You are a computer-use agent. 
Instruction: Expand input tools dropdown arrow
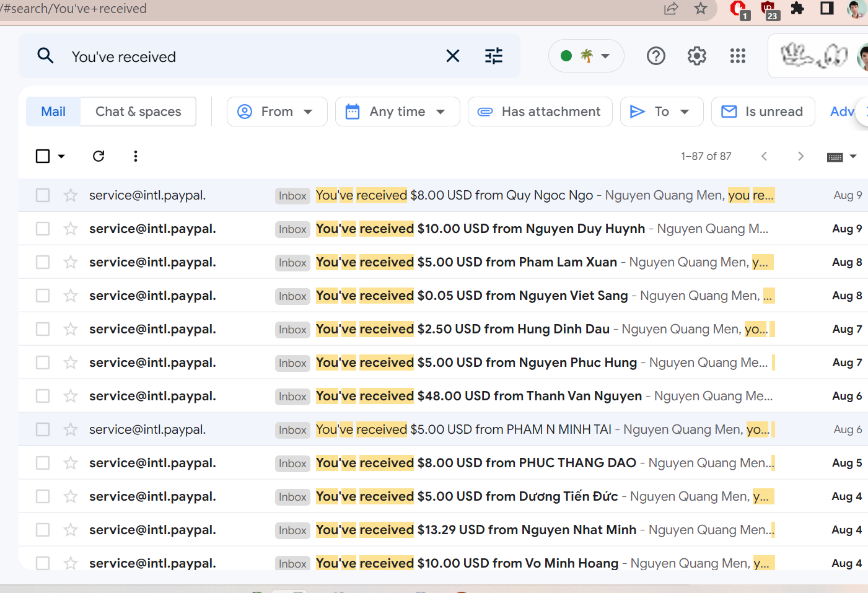(x=853, y=156)
